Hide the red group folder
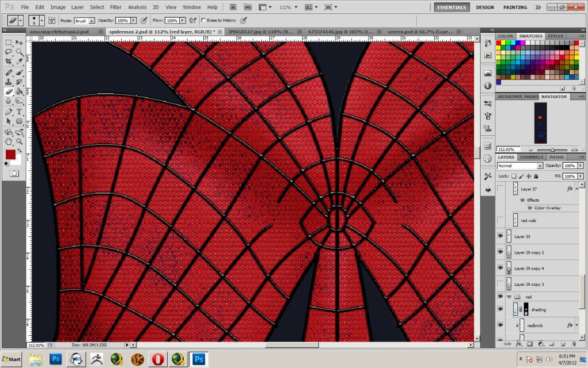 coord(500,296)
